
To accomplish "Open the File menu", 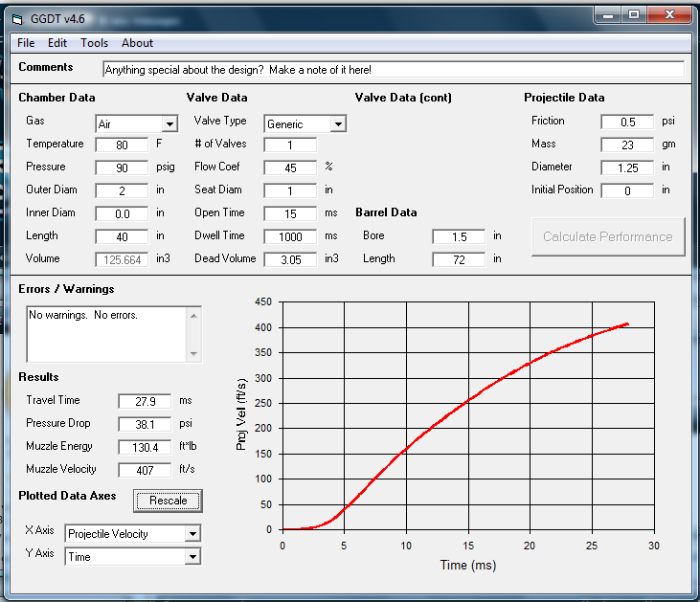I will 26,43.
